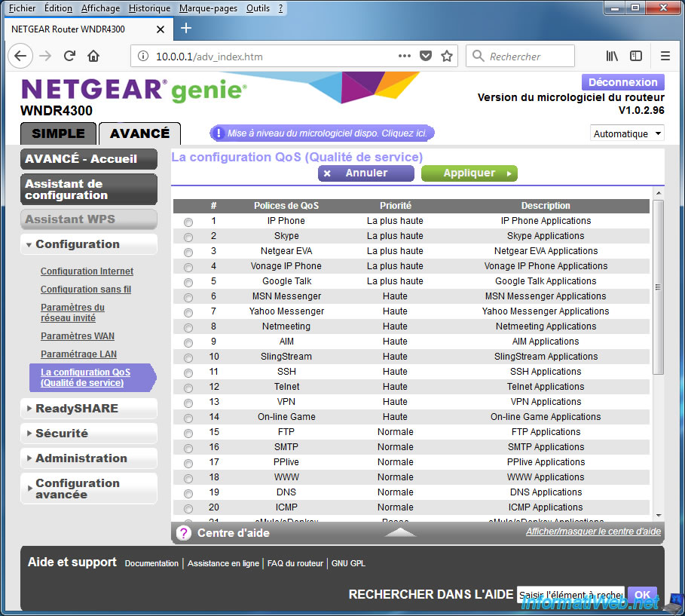Go back with the browser back arrow
The width and height of the screenshot is (685, 616).
tap(20, 56)
